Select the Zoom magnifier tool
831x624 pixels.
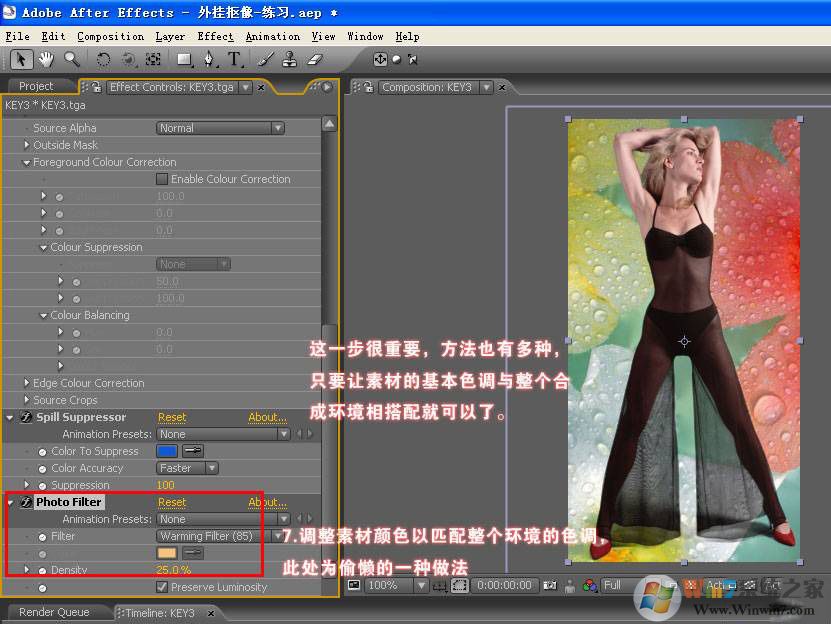tap(72, 60)
